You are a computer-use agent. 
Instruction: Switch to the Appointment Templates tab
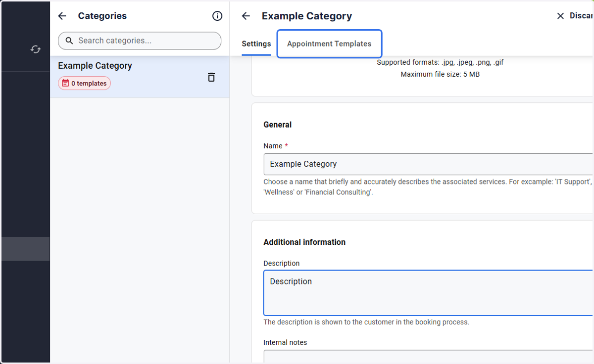[329, 44]
